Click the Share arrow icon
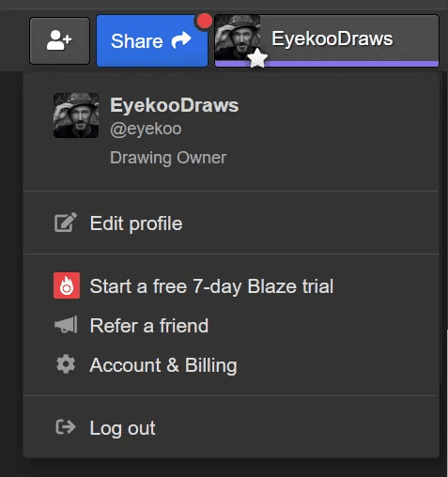448x477 pixels. [181, 40]
